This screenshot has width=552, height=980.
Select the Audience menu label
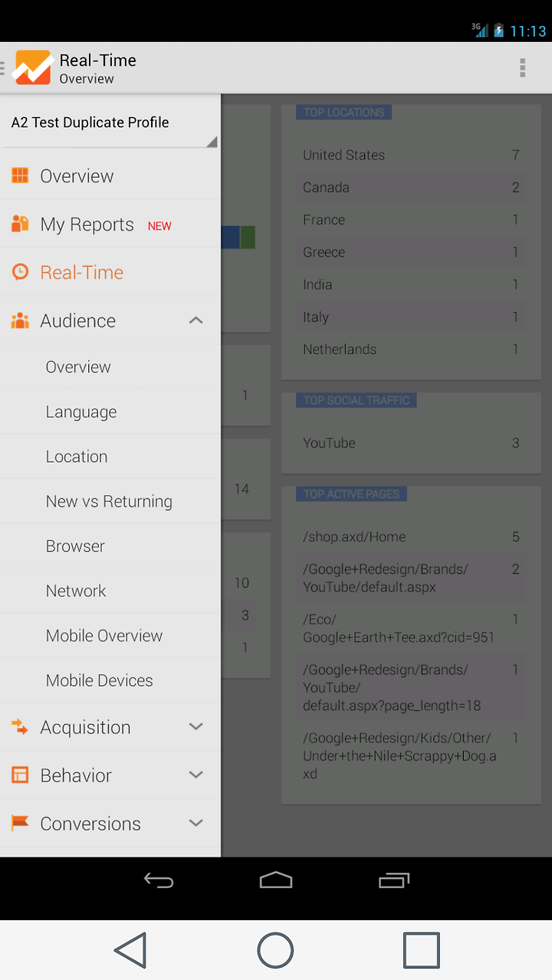point(77,320)
